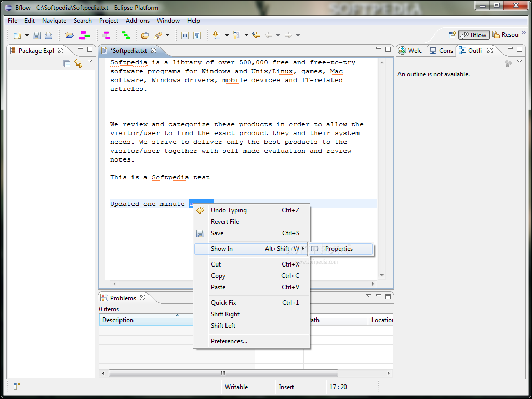The height and width of the screenshot is (399, 532).
Task: Maximize the Outline view panel
Action: (x=520, y=49)
